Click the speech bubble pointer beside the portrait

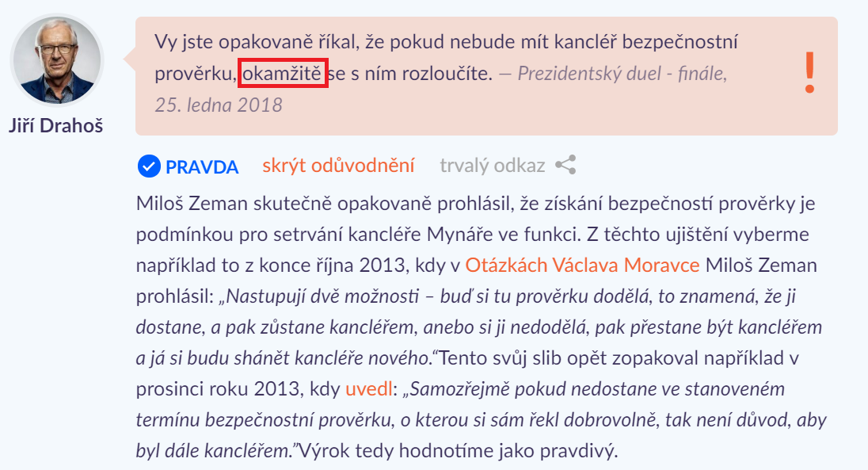click(x=130, y=58)
